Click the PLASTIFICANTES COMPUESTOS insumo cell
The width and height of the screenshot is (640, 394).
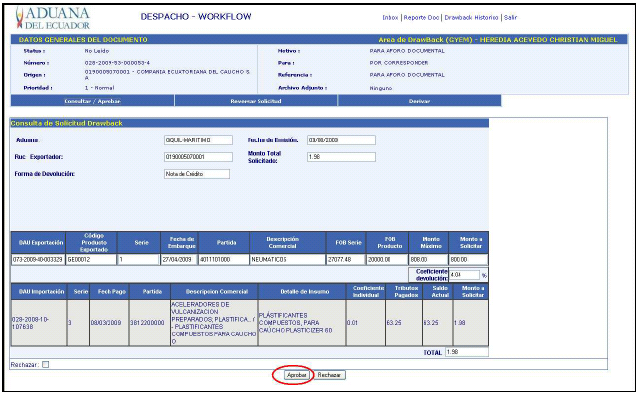coord(302,323)
